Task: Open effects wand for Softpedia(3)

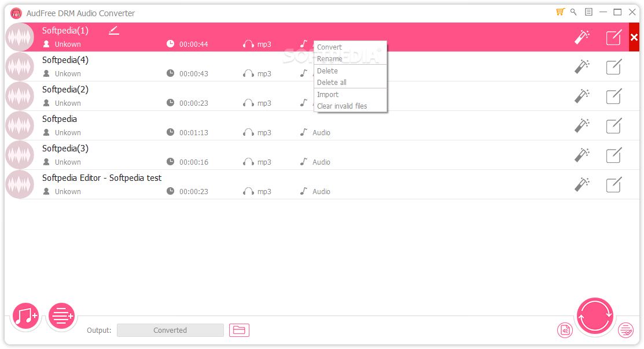Action: point(582,155)
